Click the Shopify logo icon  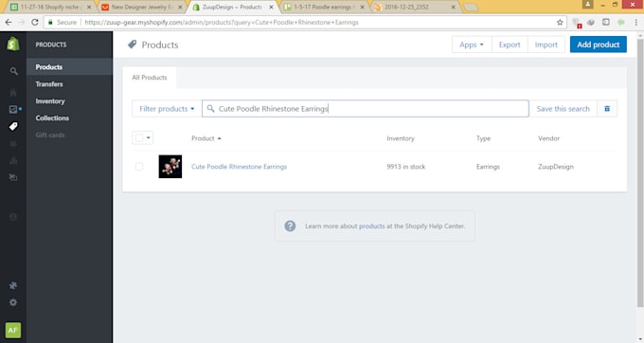(x=13, y=44)
